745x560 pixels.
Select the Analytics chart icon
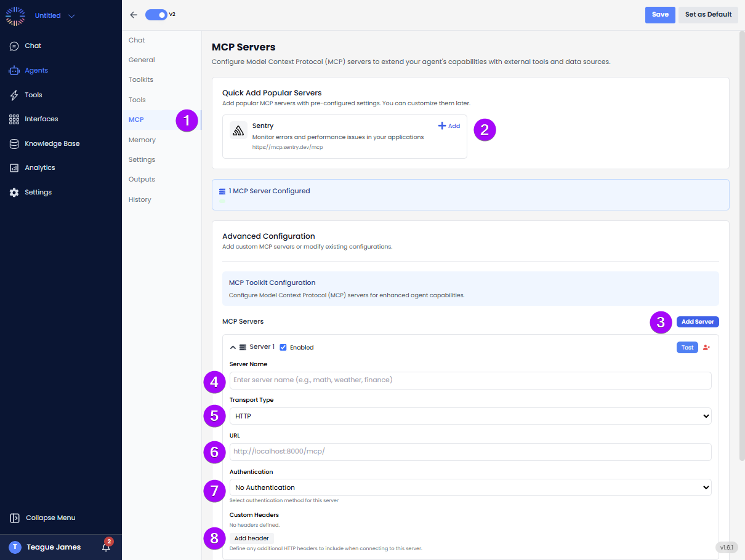pos(14,167)
